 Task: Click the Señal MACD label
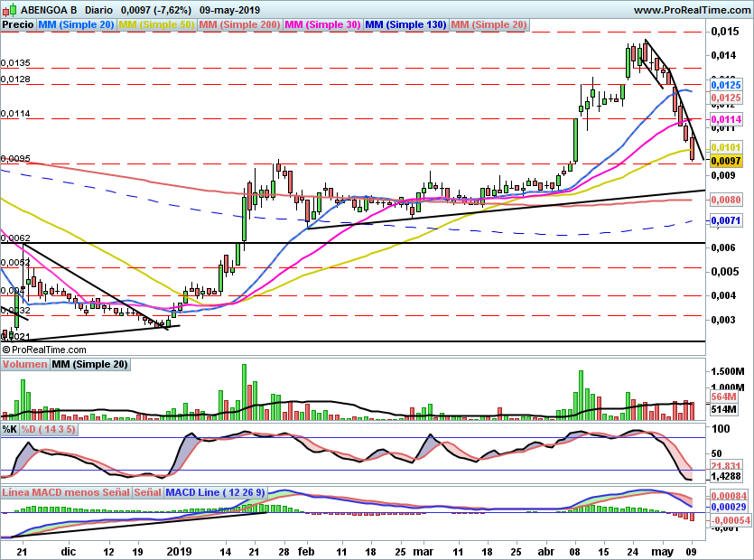[147, 492]
